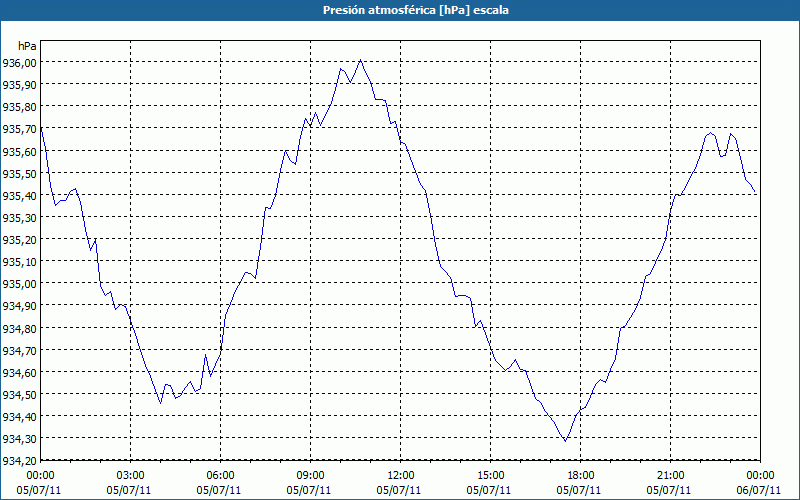Select the 'hPa' unit label
Image resolution: width=800 pixels, height=500 pixels.
[x=27, y=46]
